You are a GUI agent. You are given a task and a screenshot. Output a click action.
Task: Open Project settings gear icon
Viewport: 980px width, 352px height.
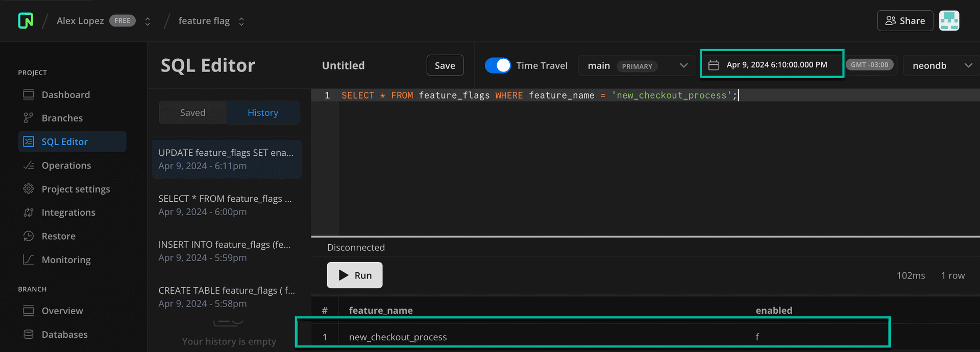[x=29, y=189]
